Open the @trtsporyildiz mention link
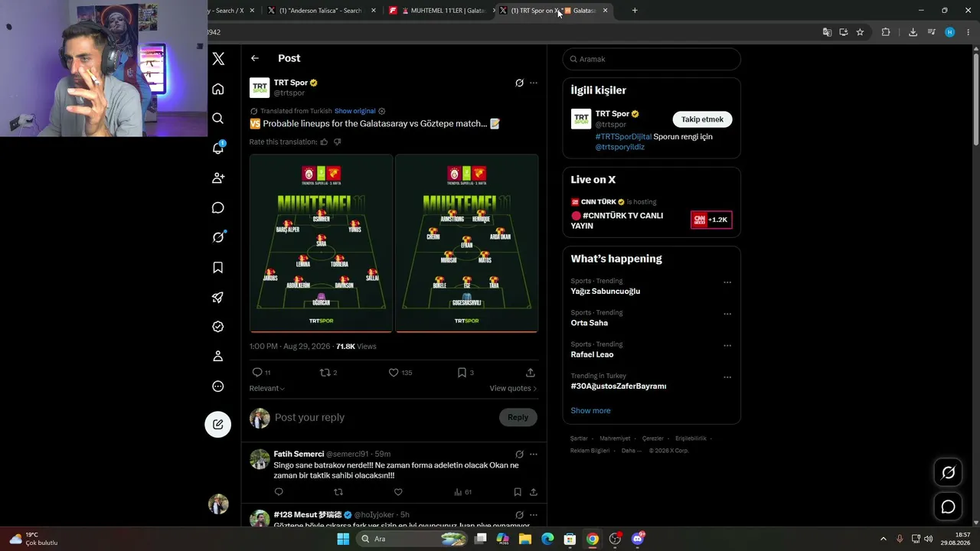 (620, 147)
